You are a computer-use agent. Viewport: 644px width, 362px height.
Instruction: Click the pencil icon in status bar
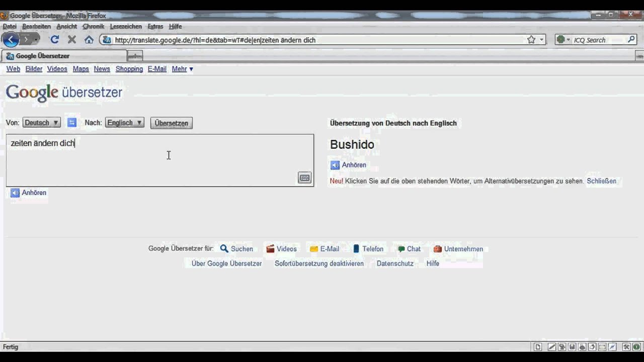click(x=552, y=347)
